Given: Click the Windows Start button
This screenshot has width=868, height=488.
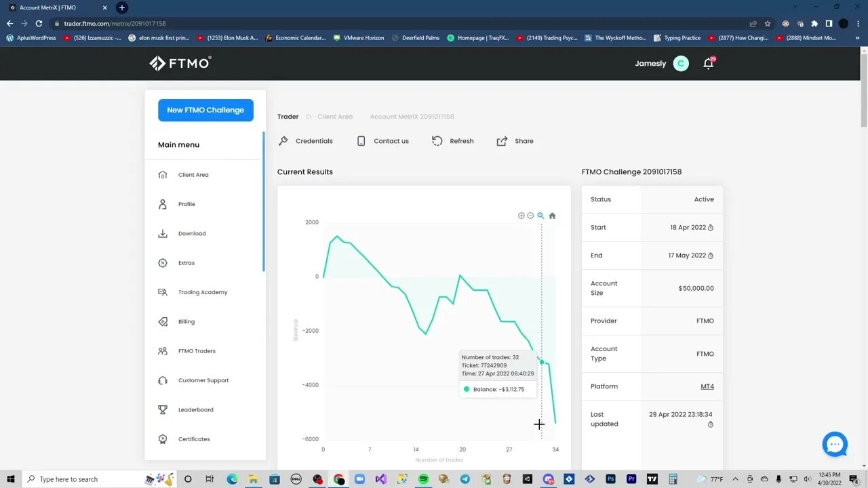Looking at the screenshot, I should [x=11, y=479].
